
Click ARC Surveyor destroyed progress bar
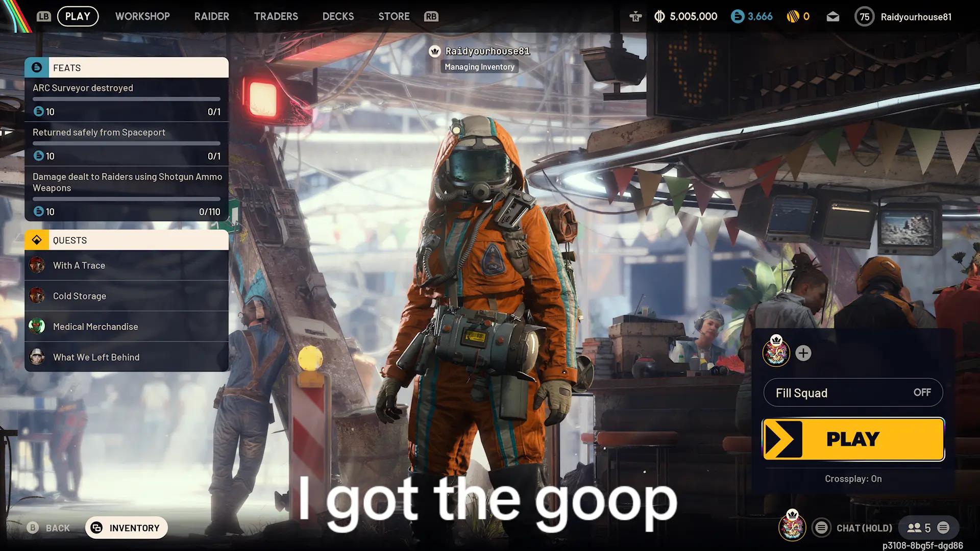(x=127, y=99)
